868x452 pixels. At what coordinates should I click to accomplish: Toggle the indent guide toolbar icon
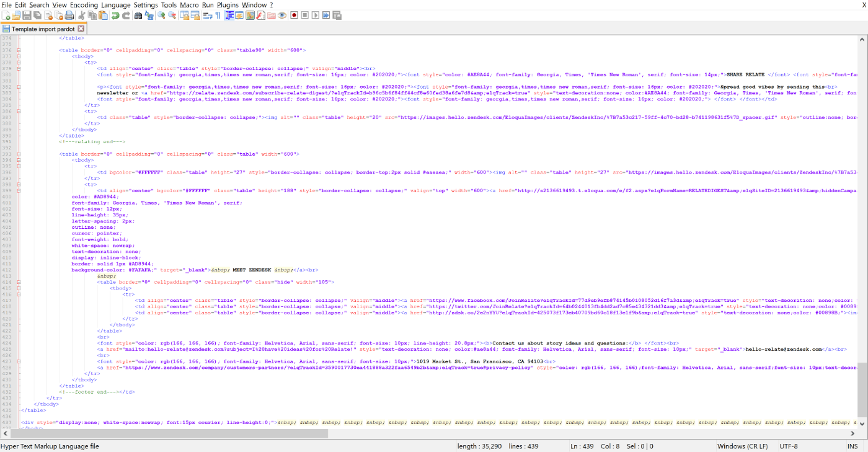[229, 15]
